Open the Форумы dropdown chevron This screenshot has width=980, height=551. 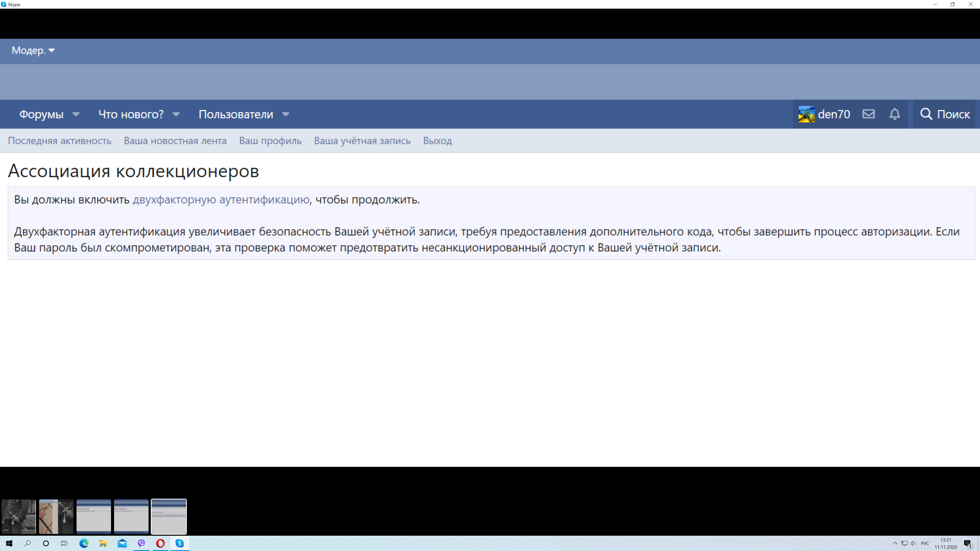coord(76,114)
